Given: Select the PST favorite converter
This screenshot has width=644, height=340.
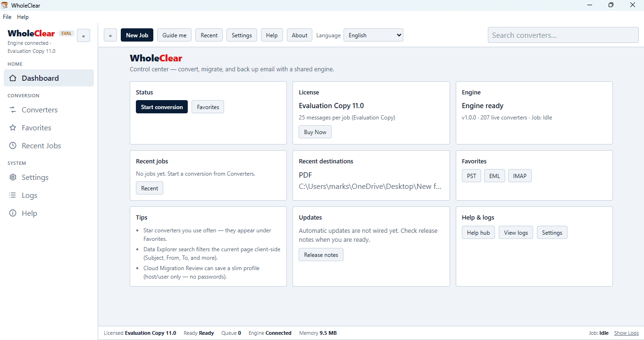Looking at the screenshot, I should (x=471, y=176).
